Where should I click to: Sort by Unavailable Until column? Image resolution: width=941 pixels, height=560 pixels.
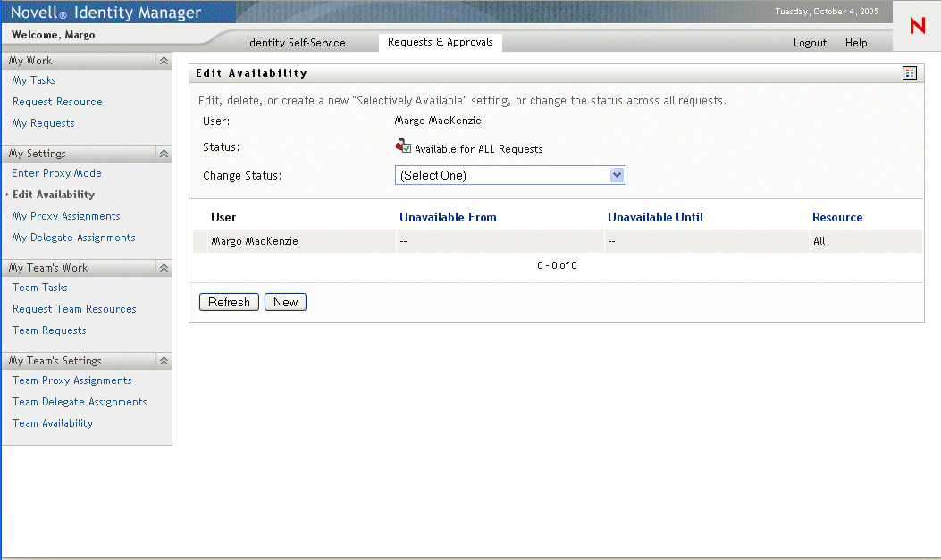tap(655, 218)
